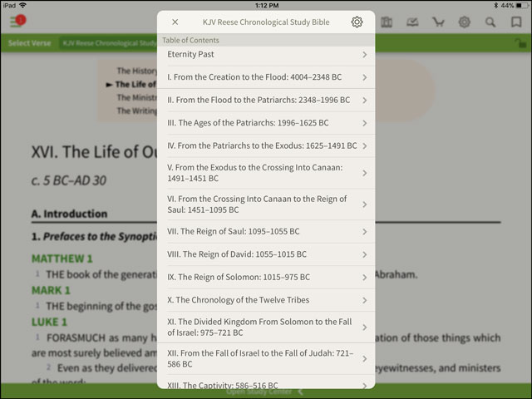Open the library books icon in toolbar
This screenshot has height=399, width=532.
tap(387, 22)
